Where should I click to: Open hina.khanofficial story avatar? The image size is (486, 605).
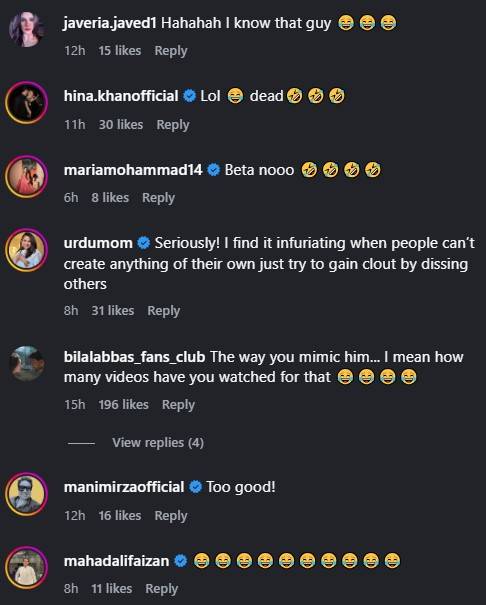[26, 103]
